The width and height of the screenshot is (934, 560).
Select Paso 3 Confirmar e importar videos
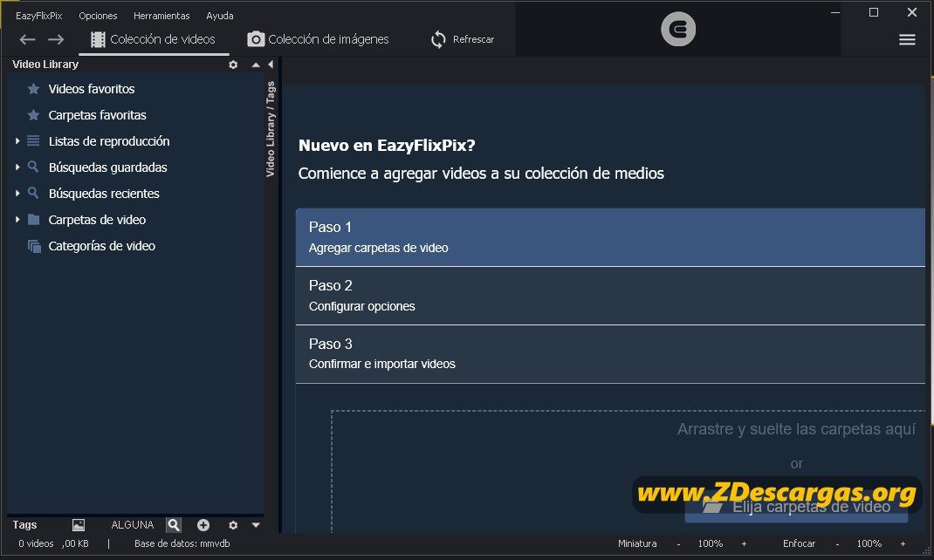[x=610, y=353]
